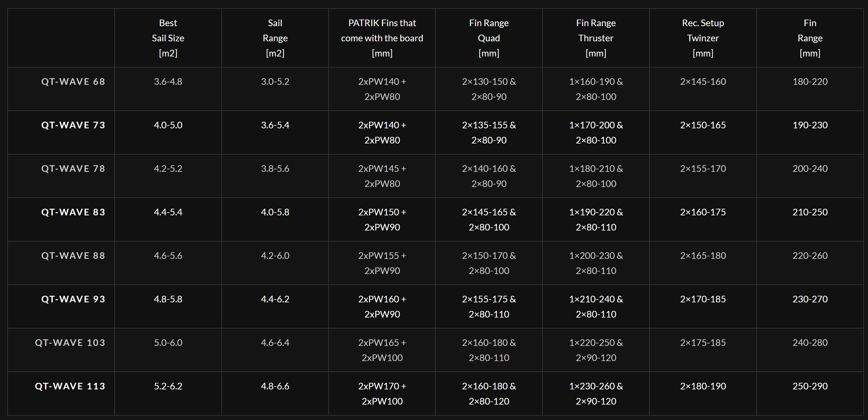The height and width of the screenshot is (420, 868).
Task: Click the PATRIK Fins column header
Action: tap(382, 38)
